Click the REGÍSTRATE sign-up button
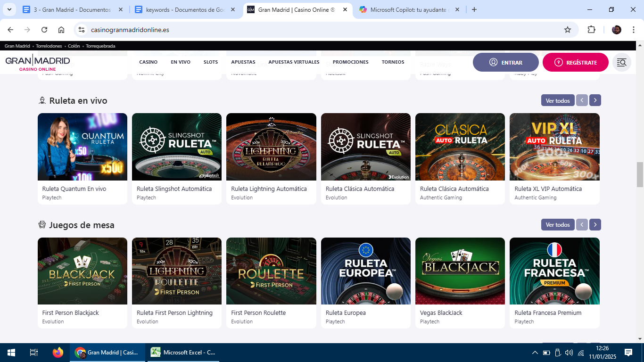This screenshot has height=362, width=644. [575, 62]
